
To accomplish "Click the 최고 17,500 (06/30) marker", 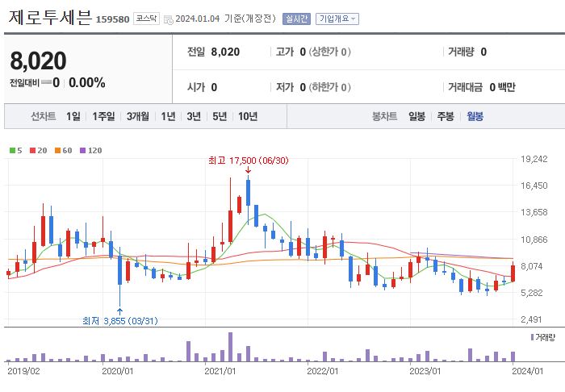I will tap(249, 161).
